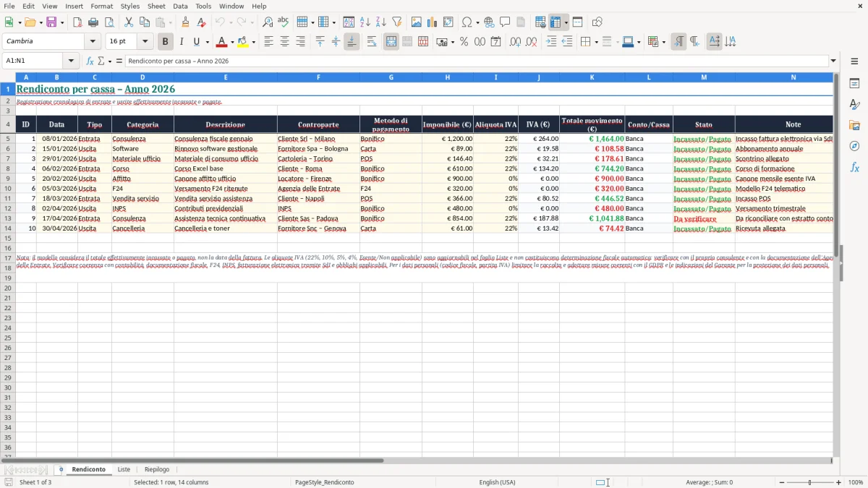Click the Print icon in toolbar

(x=93, y=22)
